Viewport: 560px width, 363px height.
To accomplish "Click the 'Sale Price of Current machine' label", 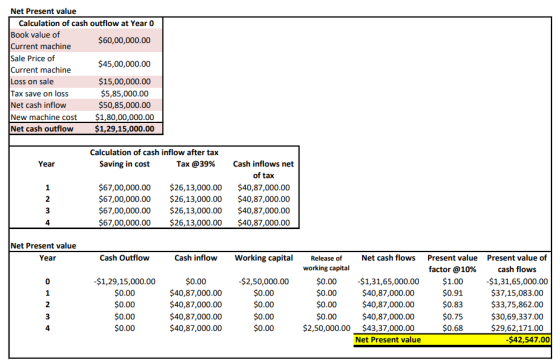I will [41, 64].
